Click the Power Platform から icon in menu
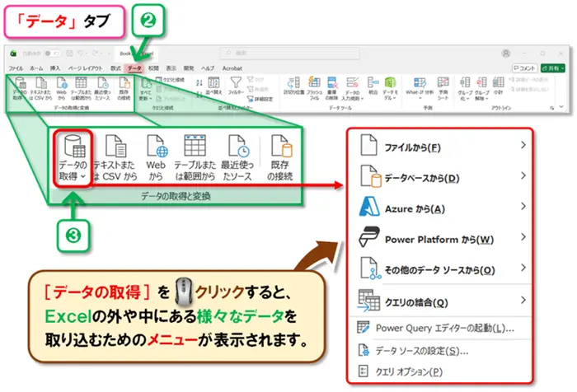 point(369,237)
